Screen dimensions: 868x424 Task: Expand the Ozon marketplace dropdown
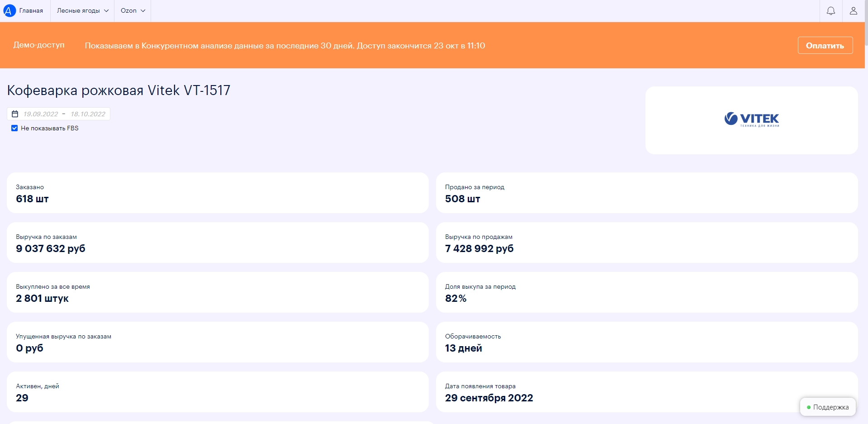[133, 11]
